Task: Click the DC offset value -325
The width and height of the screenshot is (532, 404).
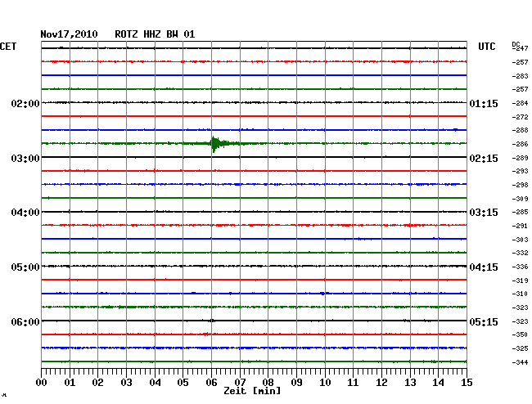Action: (520, 348)
